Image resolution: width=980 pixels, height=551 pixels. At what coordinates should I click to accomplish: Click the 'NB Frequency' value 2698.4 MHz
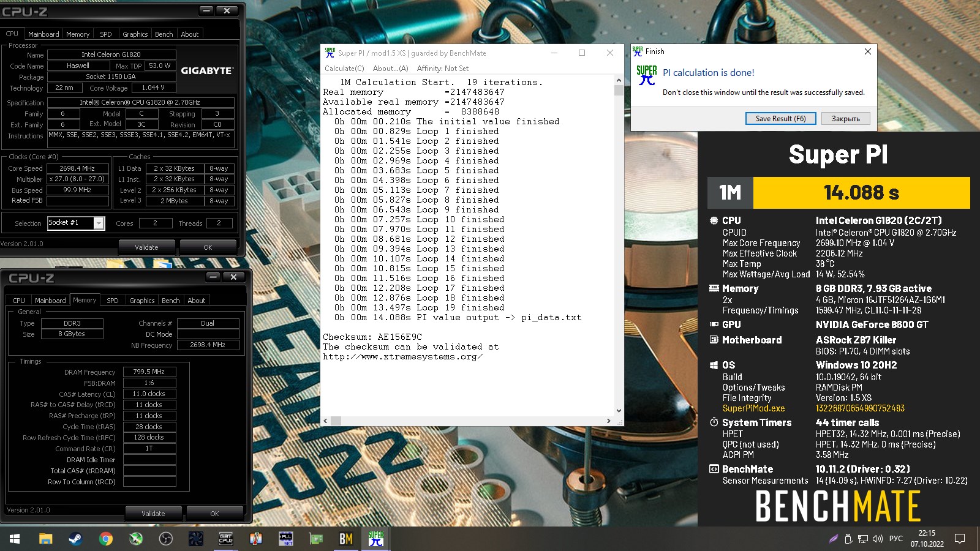[208, 345]
